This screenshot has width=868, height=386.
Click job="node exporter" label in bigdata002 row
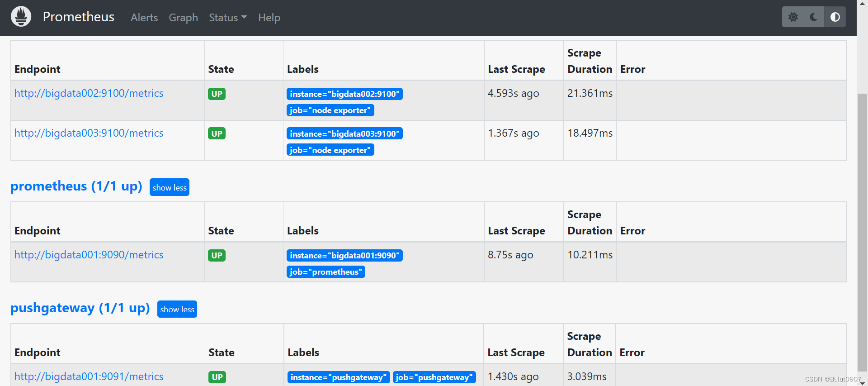330,110
